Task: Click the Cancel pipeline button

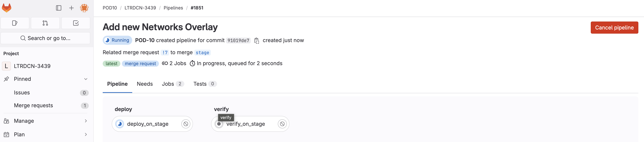Action: 614,28
